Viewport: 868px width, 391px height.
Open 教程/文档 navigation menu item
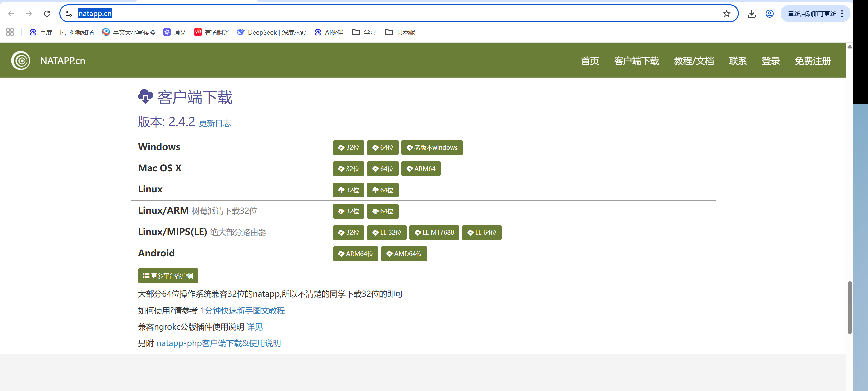(x=693, y=61)
